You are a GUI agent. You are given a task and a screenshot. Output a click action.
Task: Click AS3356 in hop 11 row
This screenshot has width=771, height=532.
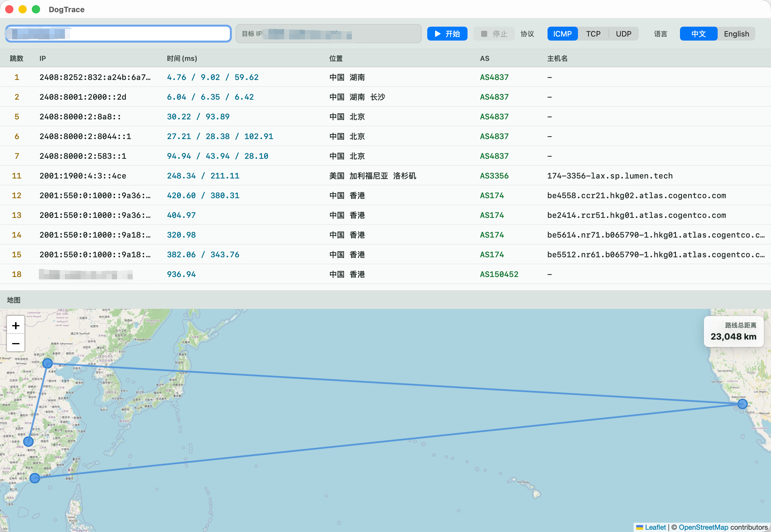pyautogui.click(x=494, y=176)
